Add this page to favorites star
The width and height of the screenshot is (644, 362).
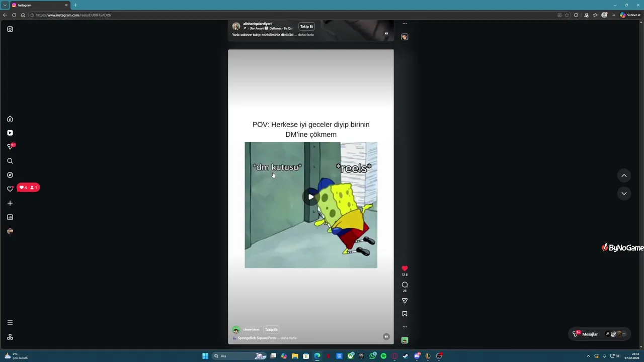tap(567, 15)
